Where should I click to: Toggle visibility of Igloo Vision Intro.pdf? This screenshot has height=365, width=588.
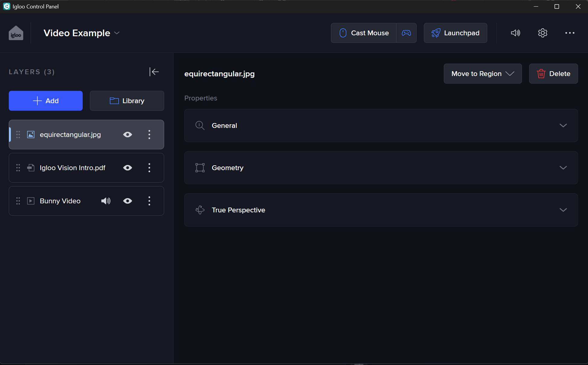coord(128,168)
